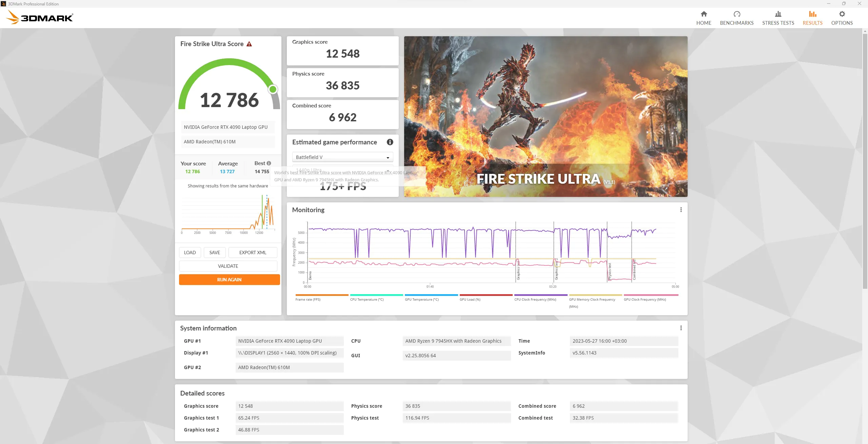This screenshot has width=868, height=444.
Task: Toggle GPU Memory Clock Frequency legend series
Action: tap(595, 301)
